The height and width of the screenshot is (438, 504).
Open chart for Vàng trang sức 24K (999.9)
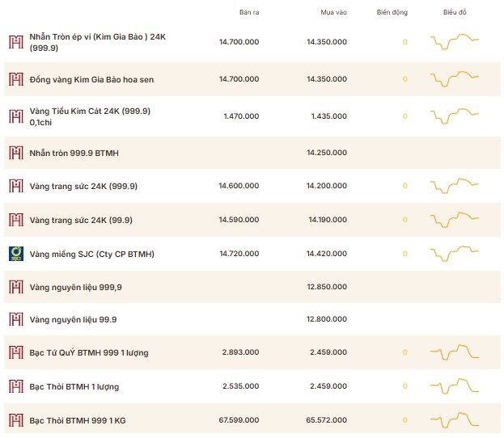click(x=455, y=186)
